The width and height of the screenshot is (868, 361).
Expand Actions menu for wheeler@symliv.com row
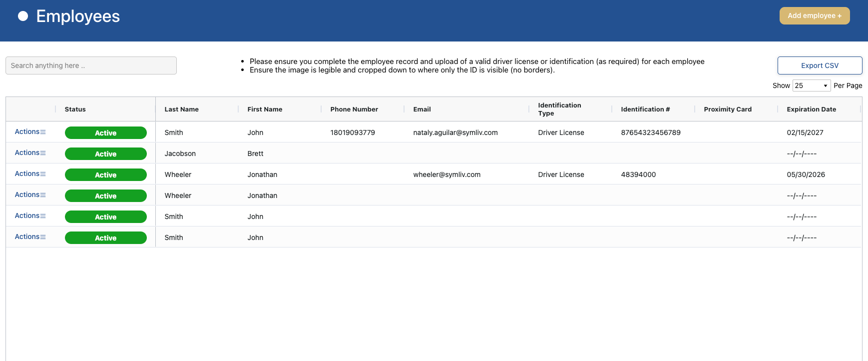[30, 174]
